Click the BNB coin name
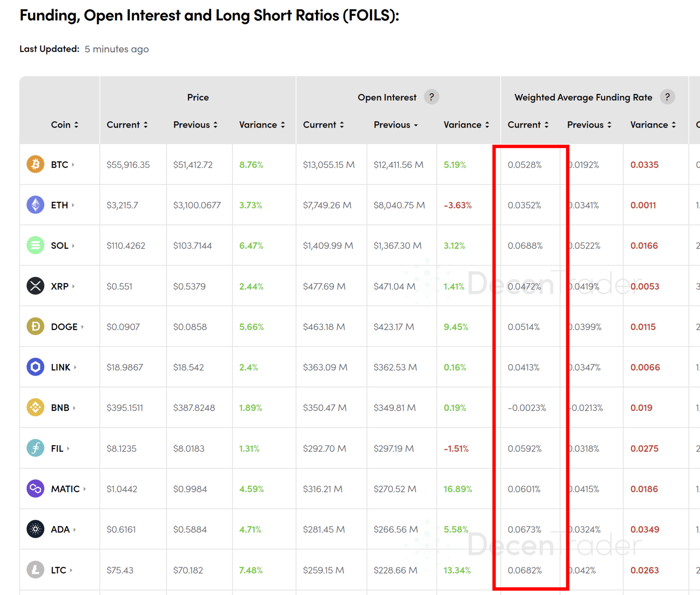700x595 pixels. tap(60, 408)
